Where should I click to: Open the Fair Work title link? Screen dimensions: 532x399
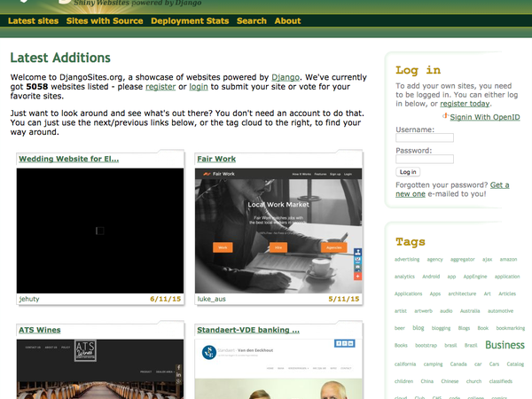pyautogui.click(x=216, y=159)
